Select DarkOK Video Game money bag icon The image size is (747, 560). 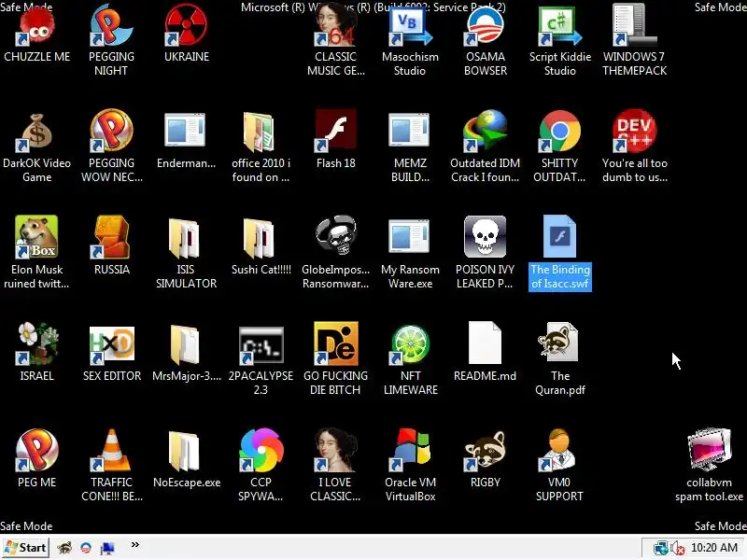pyautogui.click(x=36, y=133)
